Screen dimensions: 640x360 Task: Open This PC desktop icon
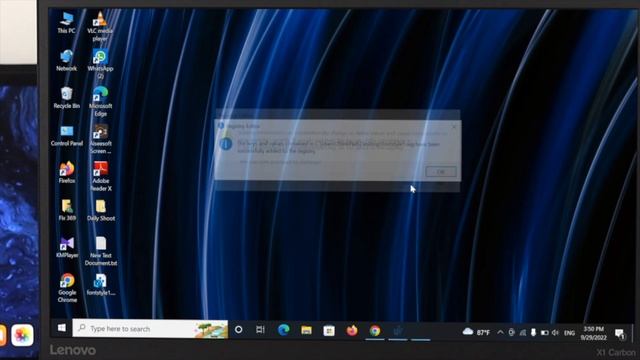[66, 23]
